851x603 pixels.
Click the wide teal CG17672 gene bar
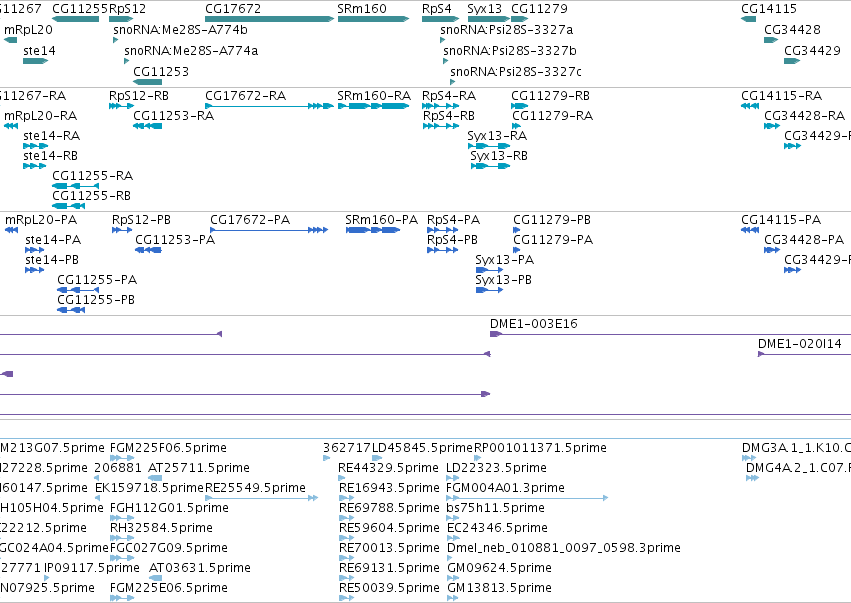269,19
